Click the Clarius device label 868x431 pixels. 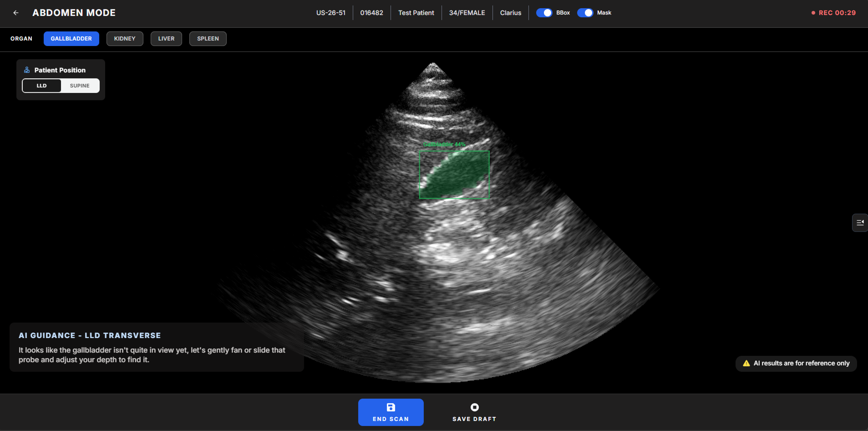[x=510, y=13]
